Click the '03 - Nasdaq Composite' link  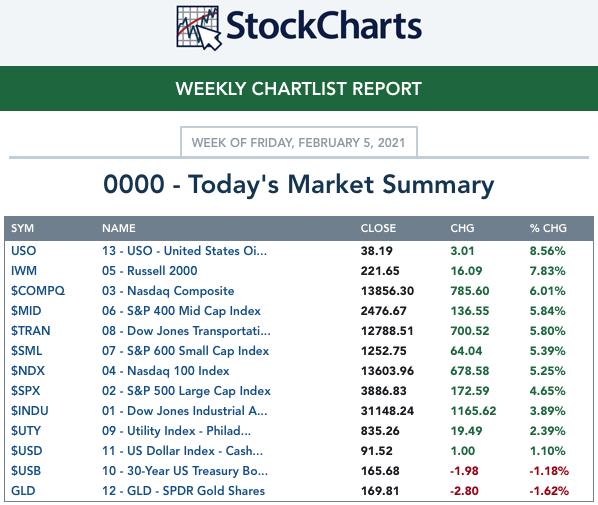click(168, 291)
